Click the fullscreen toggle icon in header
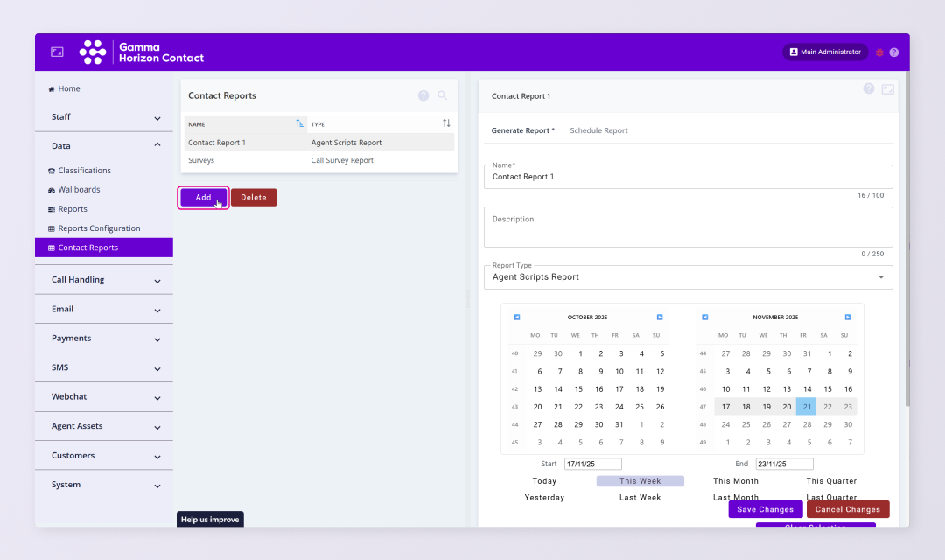Screen dimensions: 945x560 [57, 52]
